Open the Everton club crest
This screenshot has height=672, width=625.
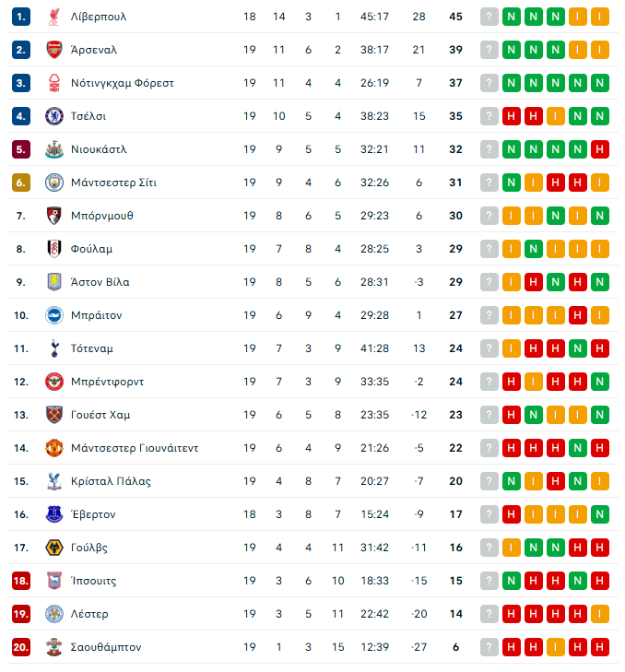(x=53, y=514)
